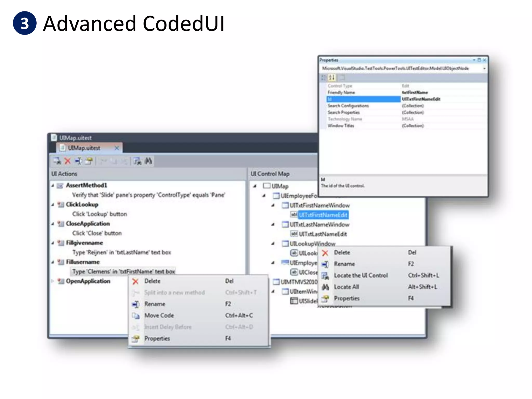Collapse the Fillgivenname node
Image resolution: width=532 pixels, height=399 pixels.
click(53, 243)
